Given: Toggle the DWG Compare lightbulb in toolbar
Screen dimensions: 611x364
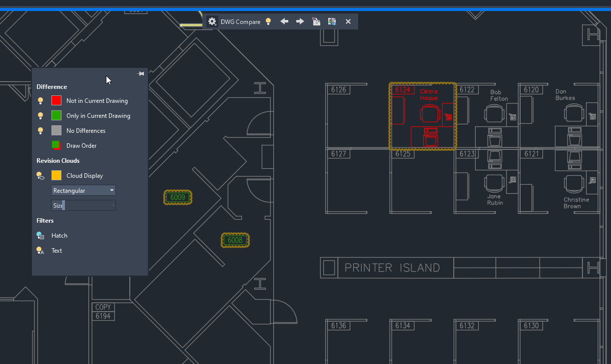Looking at the screenshot, I should [x=268, y=21].
